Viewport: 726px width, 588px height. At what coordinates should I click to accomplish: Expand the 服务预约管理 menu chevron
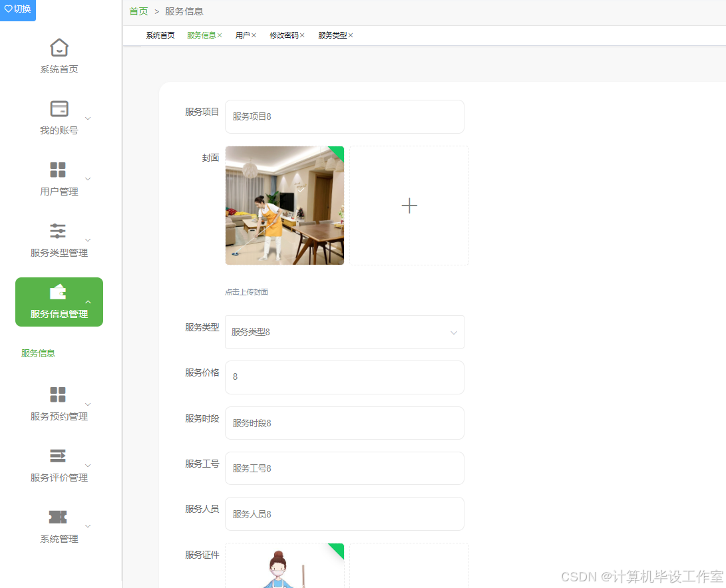88,404
